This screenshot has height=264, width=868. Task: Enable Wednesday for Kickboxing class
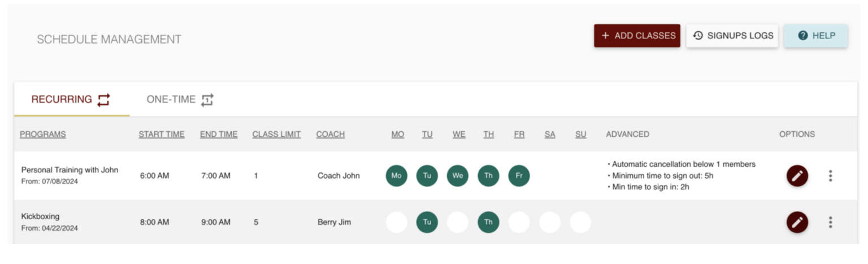(458, 222)
